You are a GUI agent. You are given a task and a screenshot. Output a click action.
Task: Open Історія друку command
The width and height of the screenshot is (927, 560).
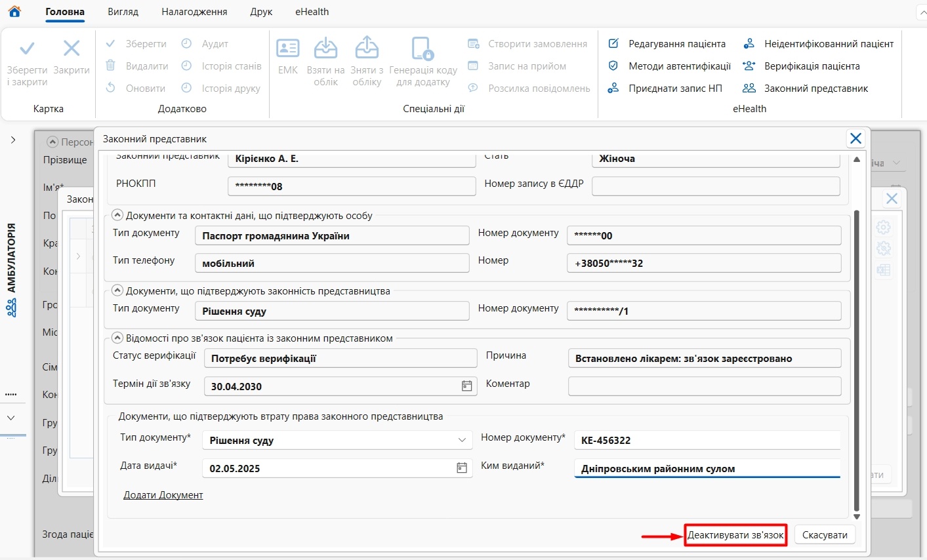click(x=220, y=89)
